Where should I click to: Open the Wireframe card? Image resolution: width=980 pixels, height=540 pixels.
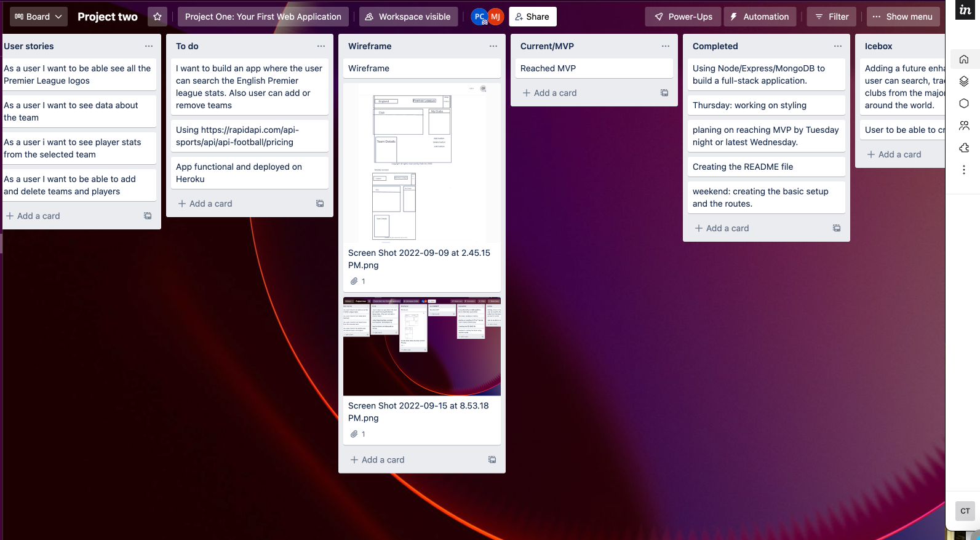pos(422,68)
